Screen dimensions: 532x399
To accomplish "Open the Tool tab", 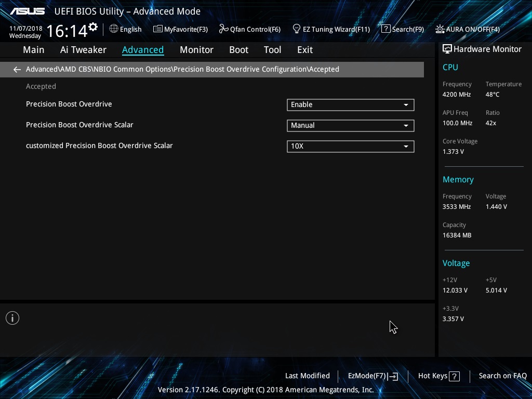I will [x=272, y=50].
